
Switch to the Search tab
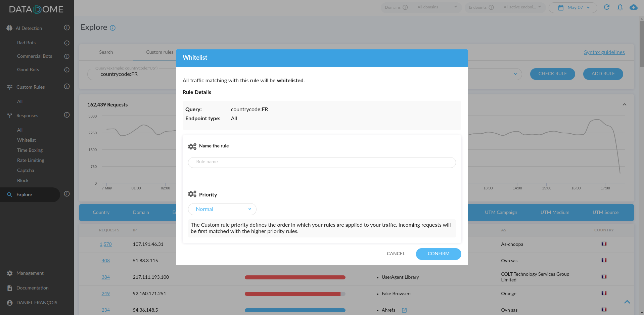tap(106, 52)
